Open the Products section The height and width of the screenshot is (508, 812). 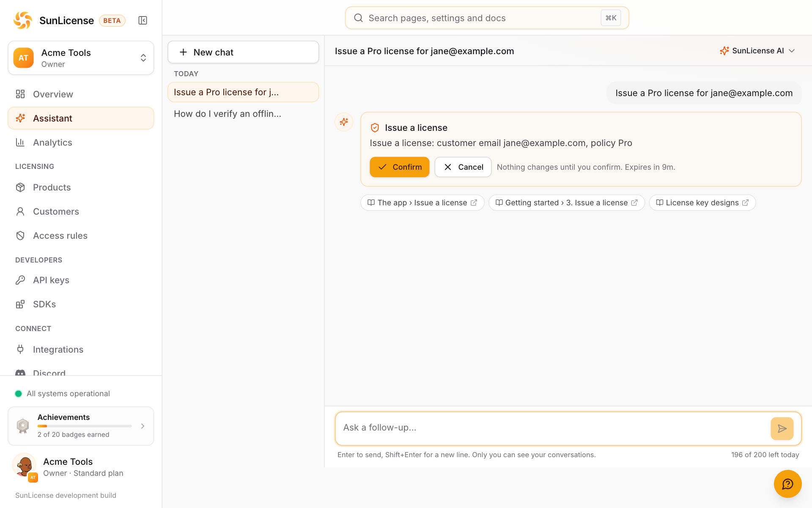coord(81,187)
